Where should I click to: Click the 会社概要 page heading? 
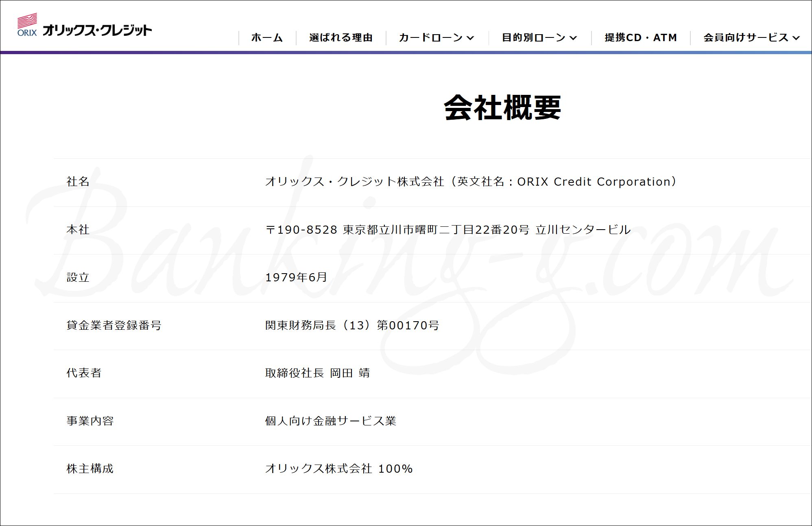[502, 108]
